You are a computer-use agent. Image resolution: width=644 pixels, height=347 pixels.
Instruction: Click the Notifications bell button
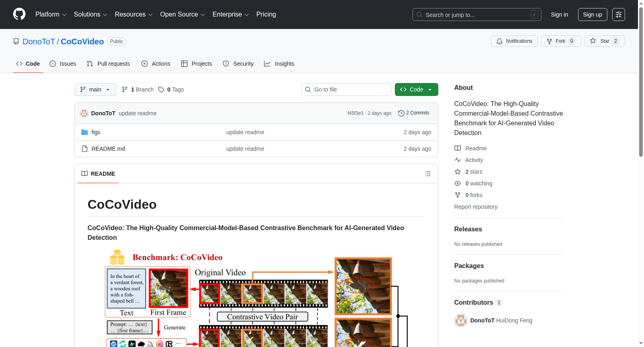[x=514, y=41]
